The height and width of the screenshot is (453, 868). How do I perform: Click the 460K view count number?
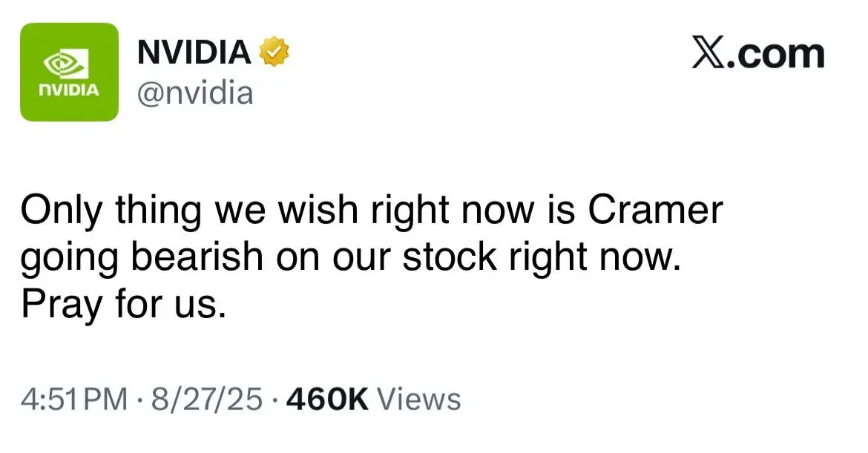coord(327,399)
